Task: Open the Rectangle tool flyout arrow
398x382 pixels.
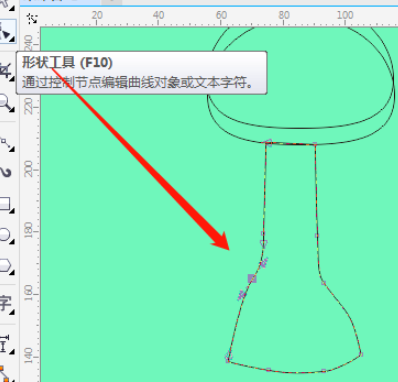Action: tap(13, 211)
